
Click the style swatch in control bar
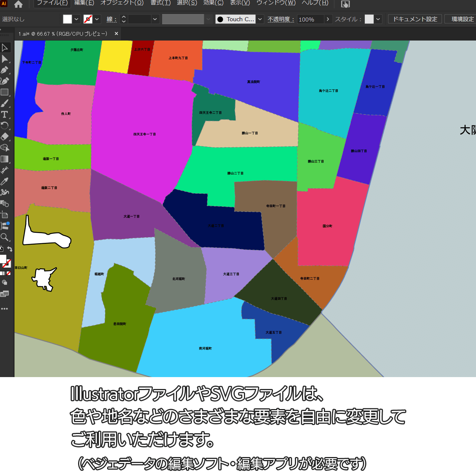pyautogui.click(x=369, y=19)
